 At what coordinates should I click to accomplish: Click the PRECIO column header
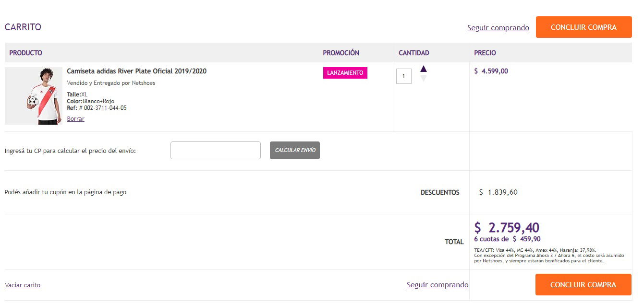(x=485, y=53)
